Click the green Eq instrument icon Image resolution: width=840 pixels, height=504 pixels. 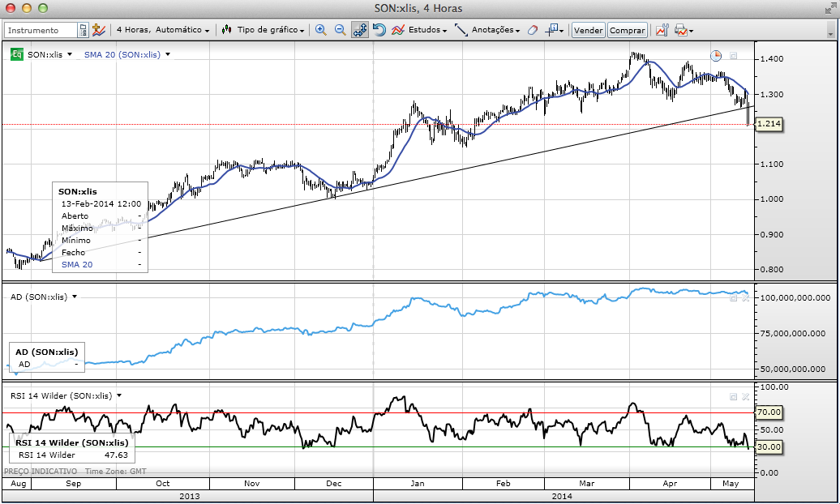16,54
